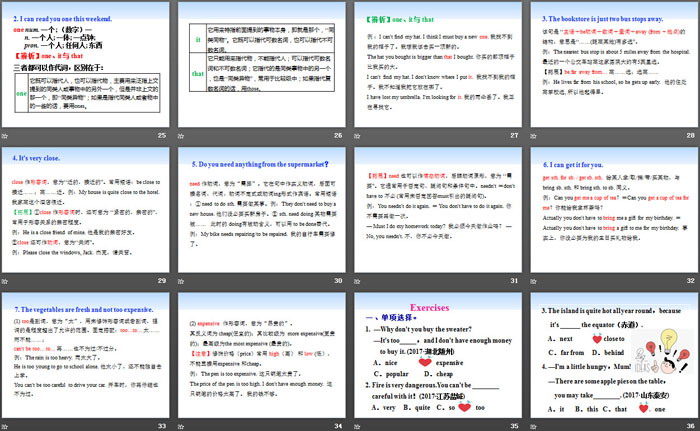700x431 pixels.
Task: Click the animation star icon under slide 32
Action: 533,281
